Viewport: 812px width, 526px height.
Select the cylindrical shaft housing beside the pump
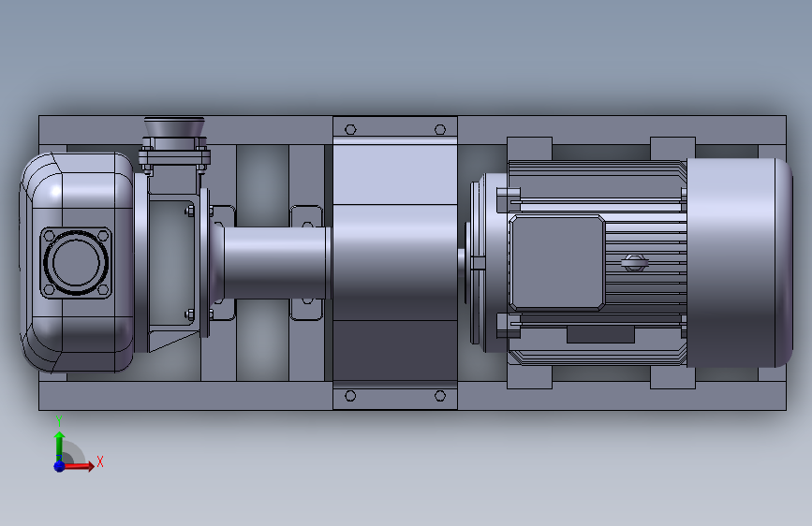(277, 263)
